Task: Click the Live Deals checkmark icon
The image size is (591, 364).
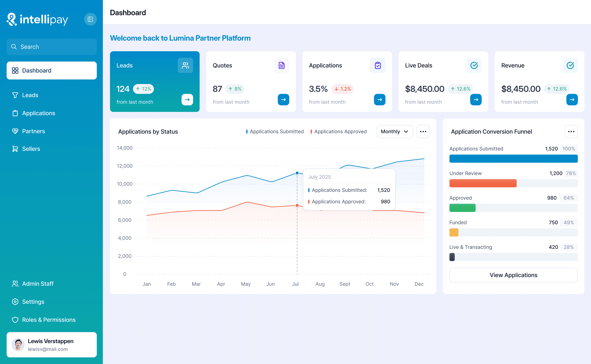Action: [x=474, y=65]
